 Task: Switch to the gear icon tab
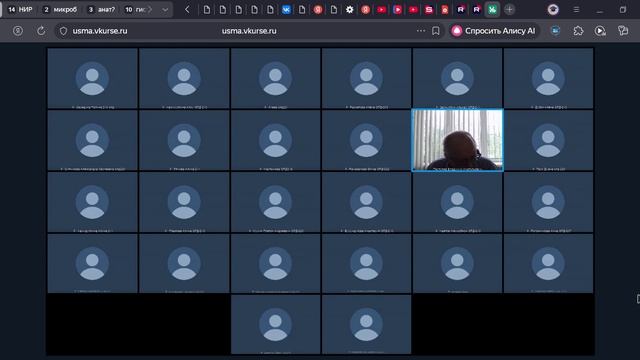350,9
